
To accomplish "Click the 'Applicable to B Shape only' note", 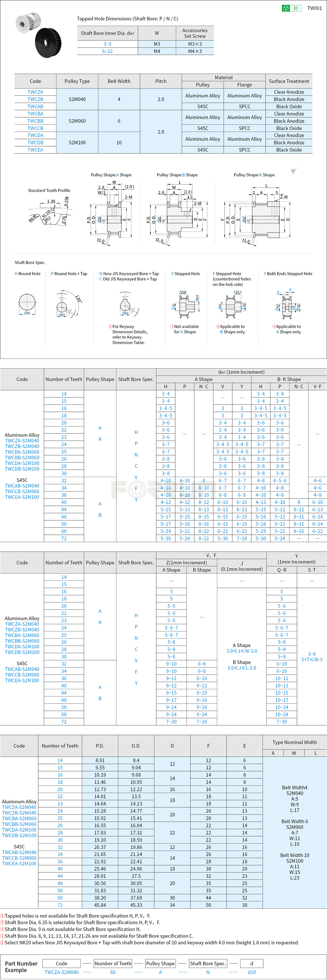I will (x=231, y=329).
